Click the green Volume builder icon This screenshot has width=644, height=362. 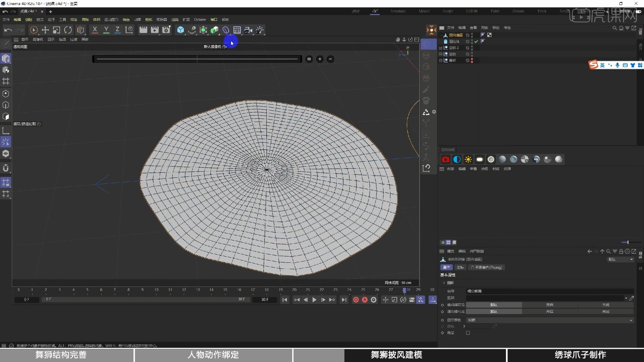(x=214, y=30)
